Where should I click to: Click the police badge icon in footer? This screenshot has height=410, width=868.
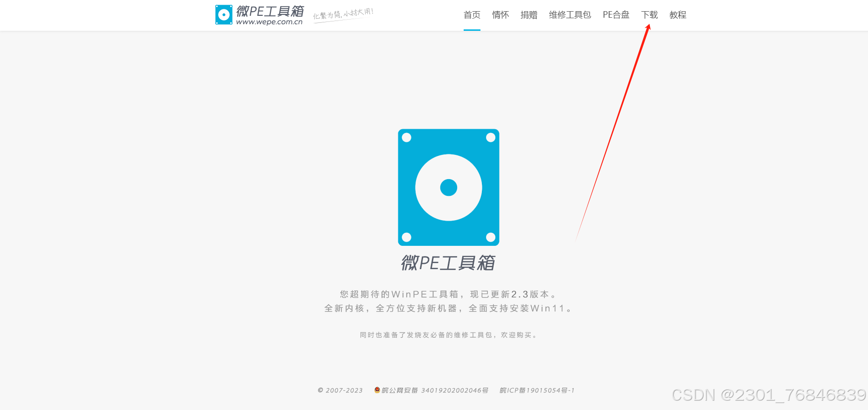(x=377, y=390)
